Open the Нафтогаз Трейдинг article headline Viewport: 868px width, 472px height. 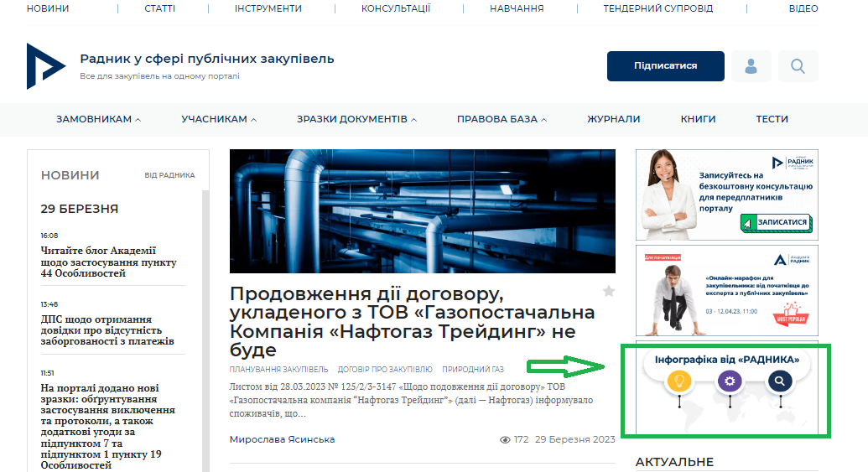coord(413,321)
